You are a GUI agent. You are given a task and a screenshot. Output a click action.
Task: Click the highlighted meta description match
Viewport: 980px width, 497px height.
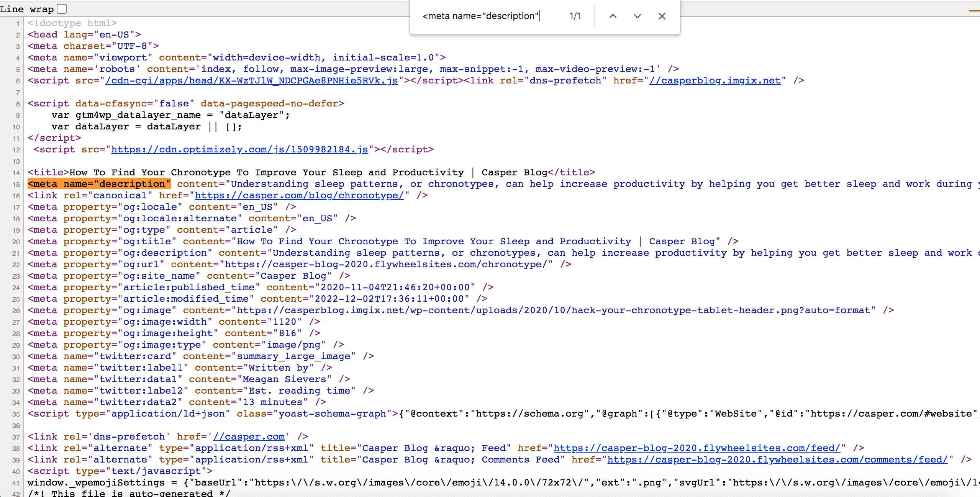[x=99, y=184]
